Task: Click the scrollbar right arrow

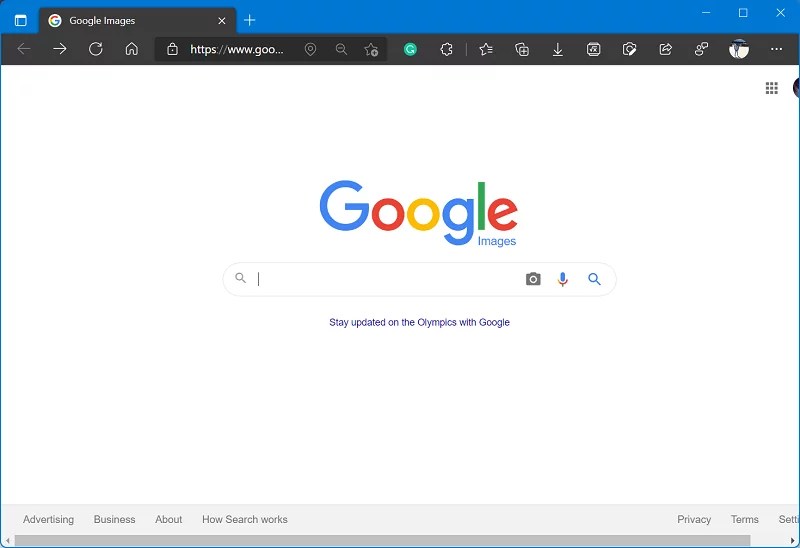Action: pos(792,541)
